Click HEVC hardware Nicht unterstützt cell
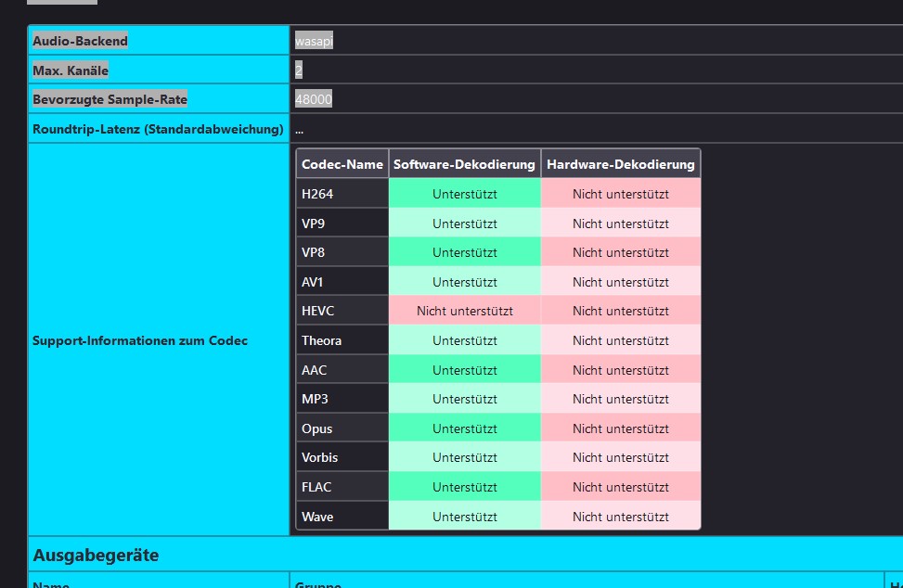The height and width of the screenshot is (588, 903). coord(621,312)
